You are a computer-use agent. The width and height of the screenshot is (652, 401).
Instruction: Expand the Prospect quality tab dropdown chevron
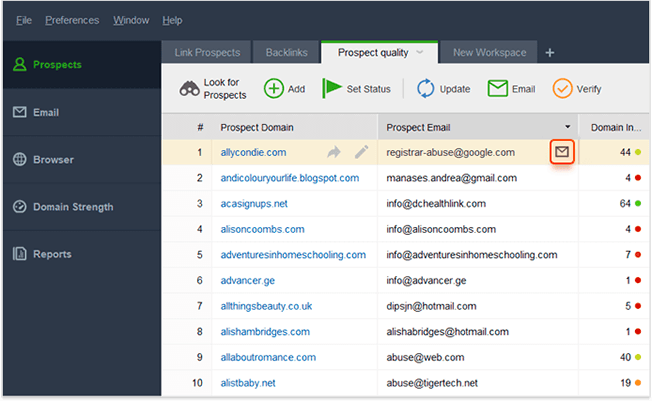click(x=420, y=52)
